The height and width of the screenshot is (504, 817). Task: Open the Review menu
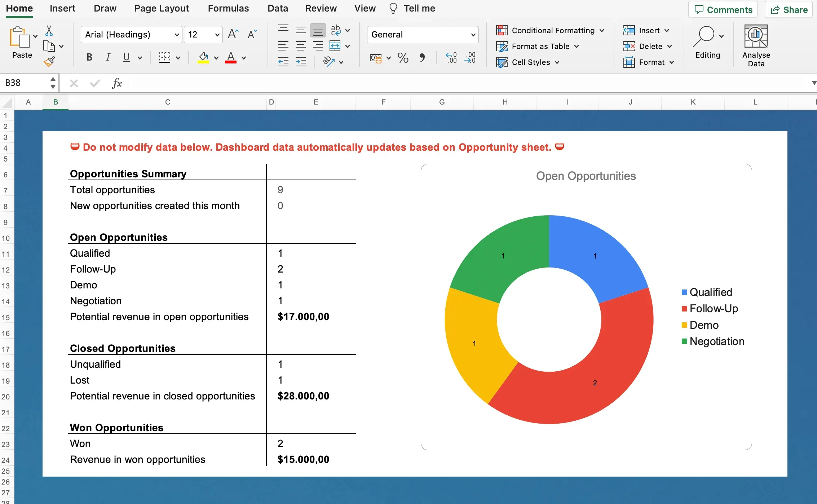pos(321,8)
